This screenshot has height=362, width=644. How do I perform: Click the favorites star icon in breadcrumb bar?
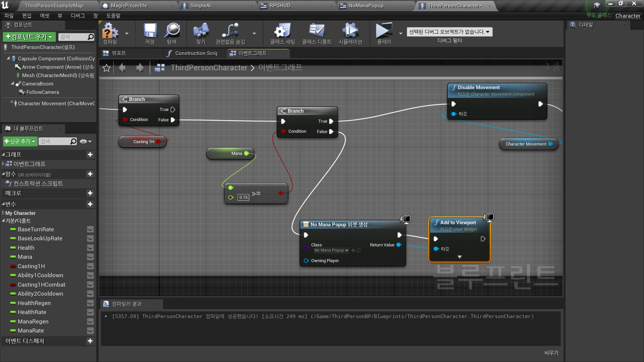tap(107, 68)
